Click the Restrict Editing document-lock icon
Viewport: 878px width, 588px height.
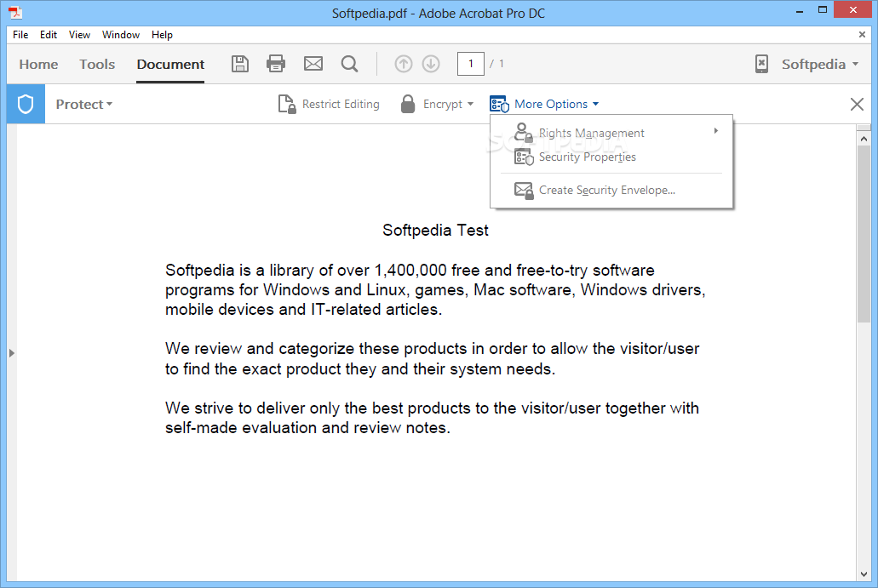(287, 104)
